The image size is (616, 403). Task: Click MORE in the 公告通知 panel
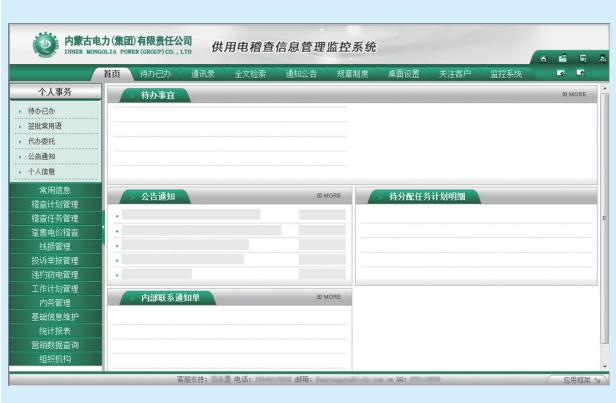pos(329,195)
